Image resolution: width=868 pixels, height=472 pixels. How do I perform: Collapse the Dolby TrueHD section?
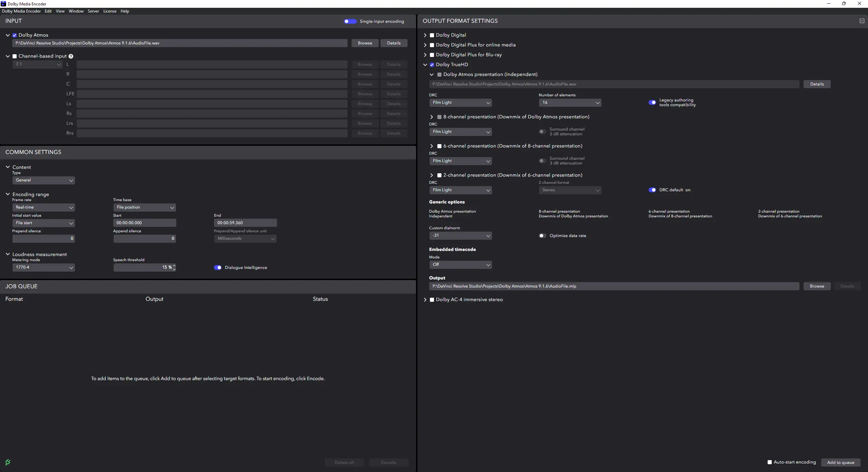point(425,65)
